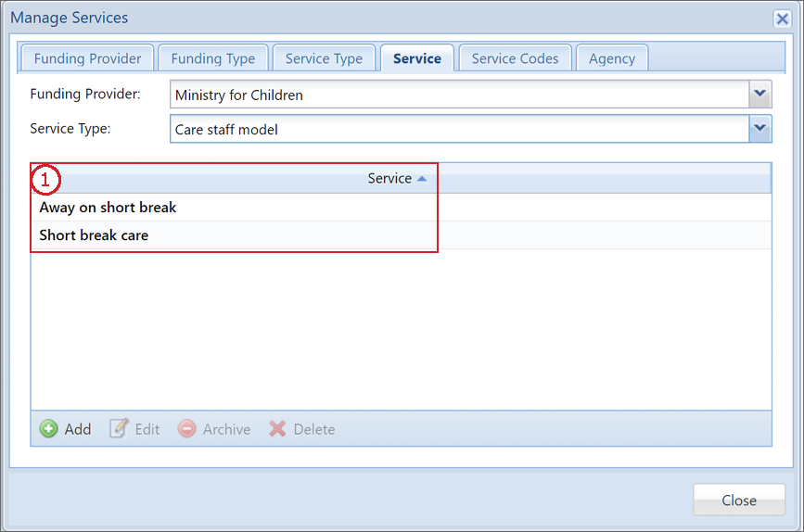Select the active Service tab
804x532 pixels.
coord(417,58)
